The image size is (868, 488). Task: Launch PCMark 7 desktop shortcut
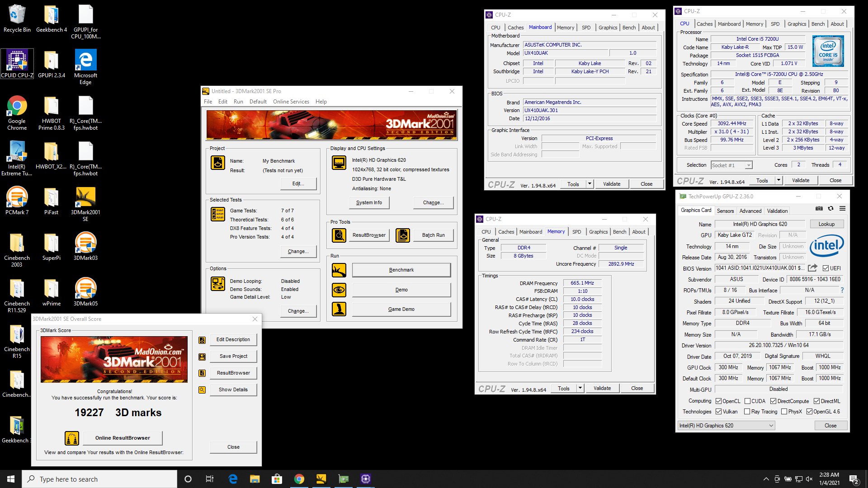pyautogui.click(x=17, y=201)
